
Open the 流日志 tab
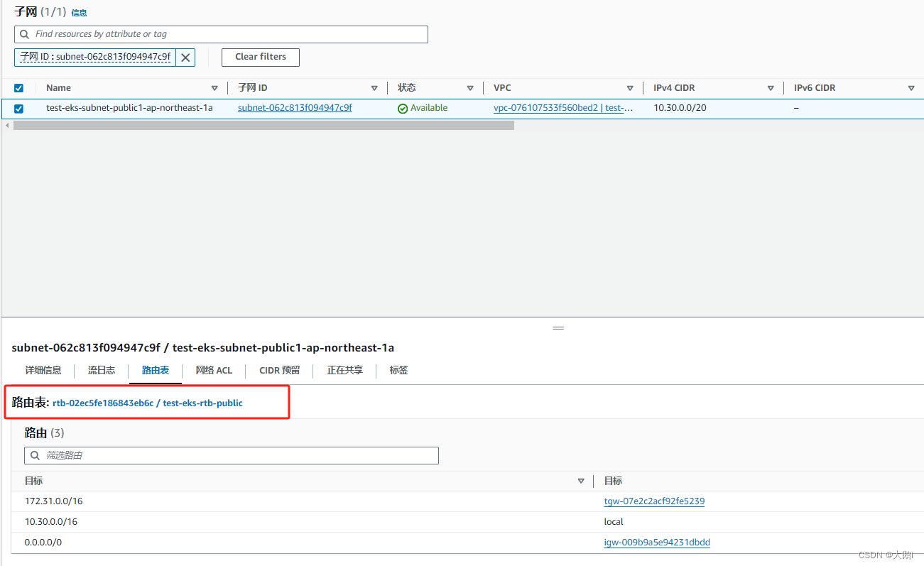click(x=102, y=370)
